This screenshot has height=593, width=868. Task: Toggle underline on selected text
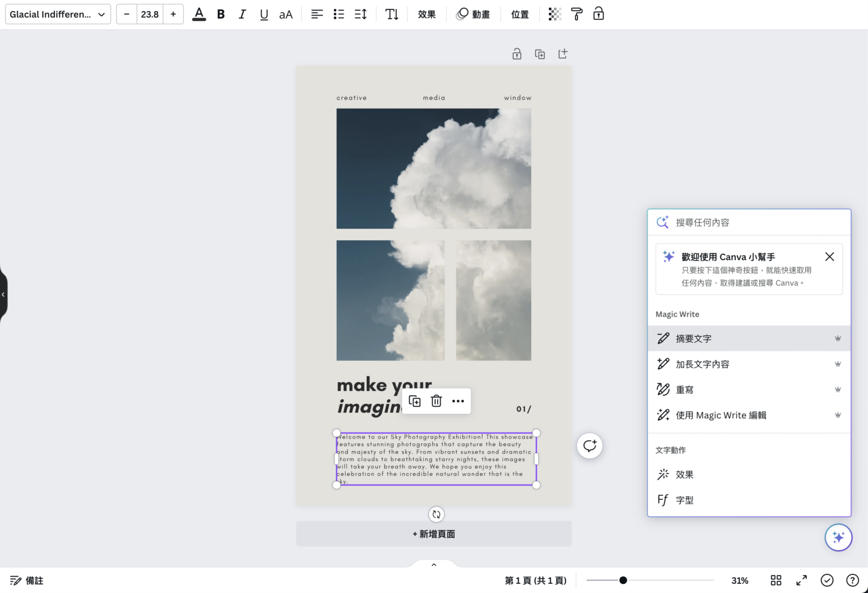point(263,14)
